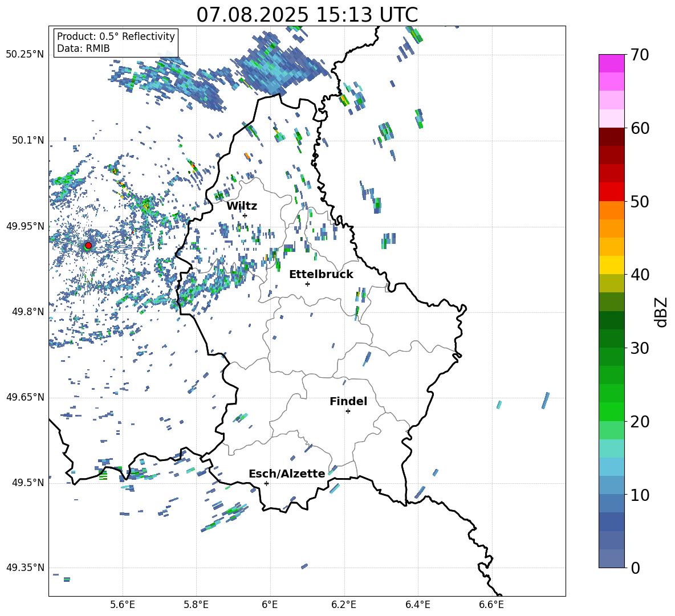Click the red radar site marker
The height and width of the screenshot is (616, 675).
coord(88,246)
